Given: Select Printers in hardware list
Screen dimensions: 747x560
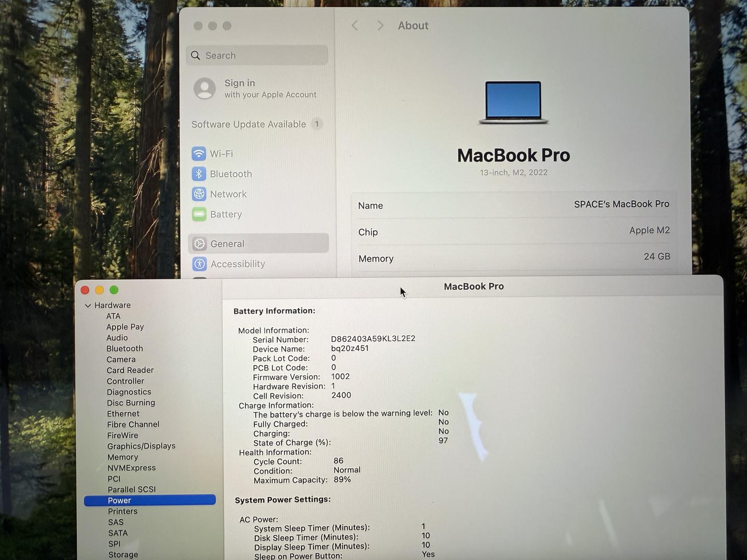Looking at the screenshot, I should click(x=122, y=511).
